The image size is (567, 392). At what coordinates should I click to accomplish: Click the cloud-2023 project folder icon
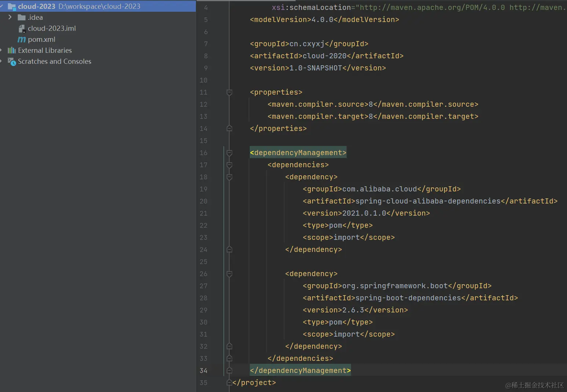click(12, 7)
